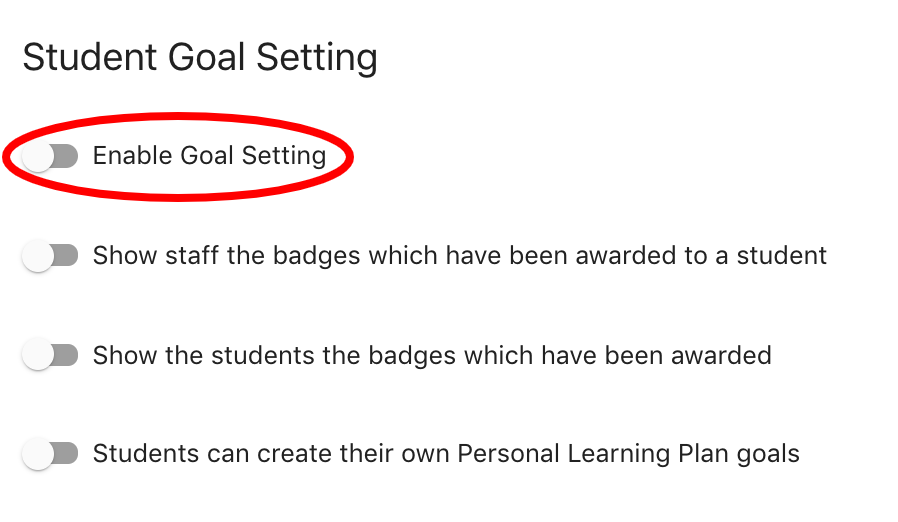Click the 'Student Goal Setting' heading
The width and height of the screenshot is (898, 522).
[x=200, y=57]
